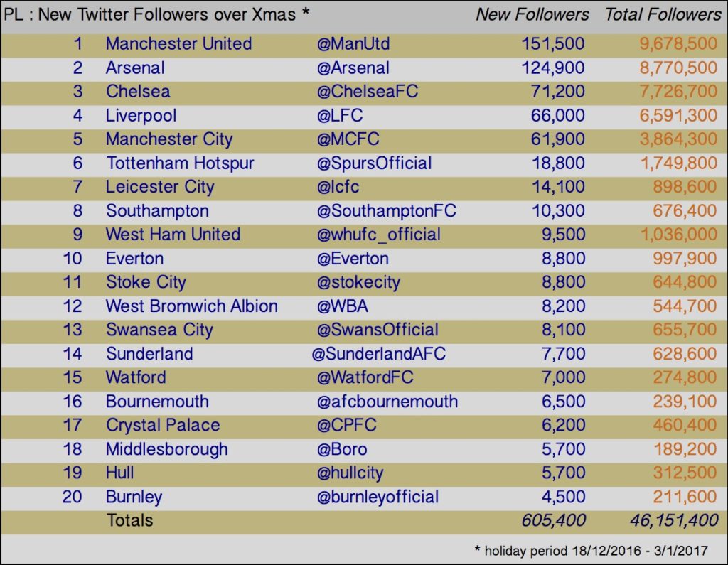Click the Tottenham Hotspur team name

point(180,163)
